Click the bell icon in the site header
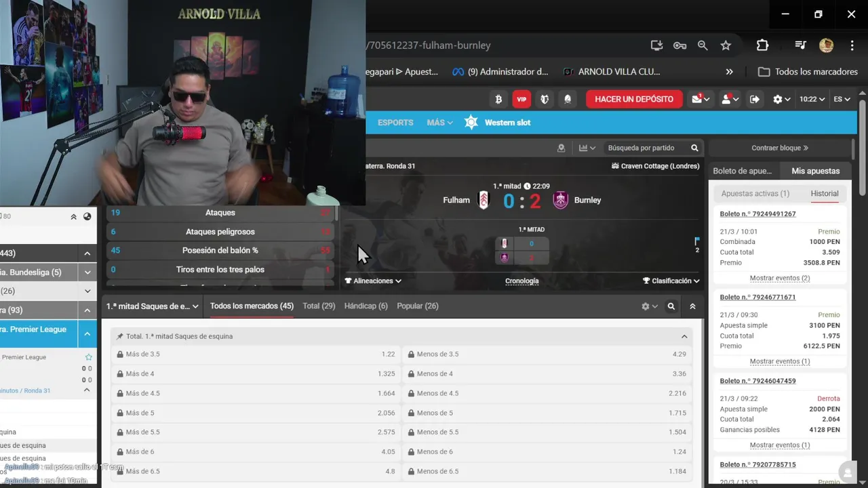The height and width of the screenshot is (488, 868). 568,99
